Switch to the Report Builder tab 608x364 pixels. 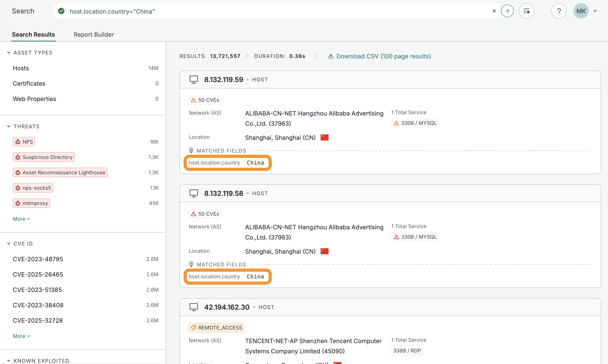(94, 35)
